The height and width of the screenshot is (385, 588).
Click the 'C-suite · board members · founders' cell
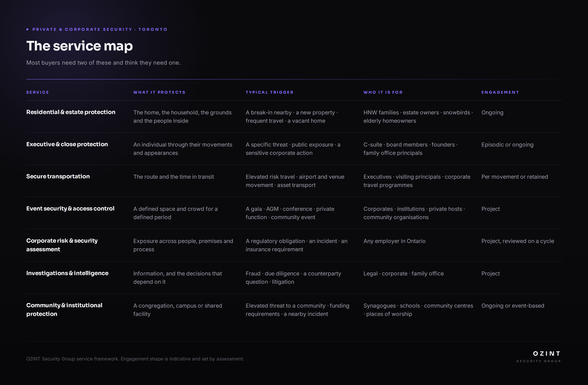click(x=410, y=149)
